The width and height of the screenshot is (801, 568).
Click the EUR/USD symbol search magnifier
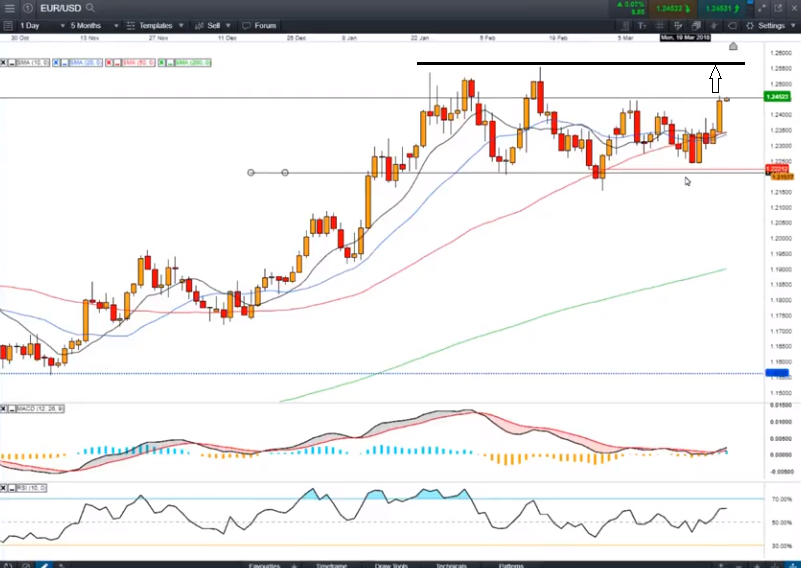click(90, 8)
